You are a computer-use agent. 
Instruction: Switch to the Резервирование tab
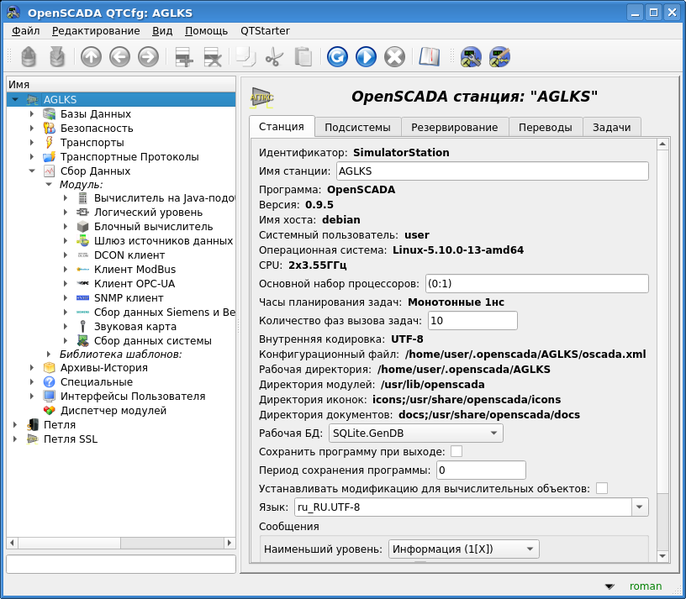[455, 127]
